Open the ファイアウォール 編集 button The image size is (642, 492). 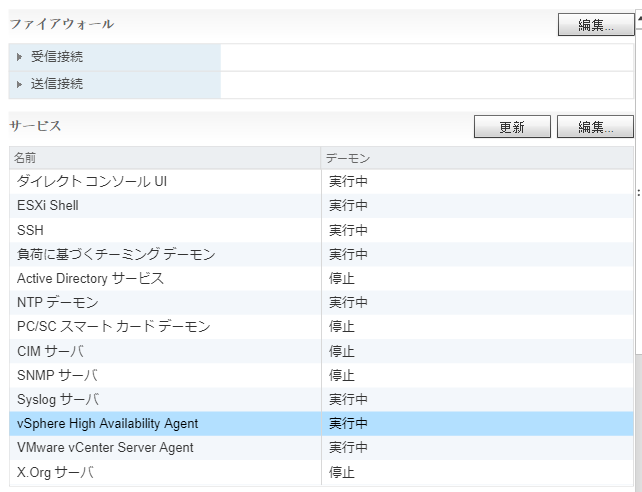point(596,25)
